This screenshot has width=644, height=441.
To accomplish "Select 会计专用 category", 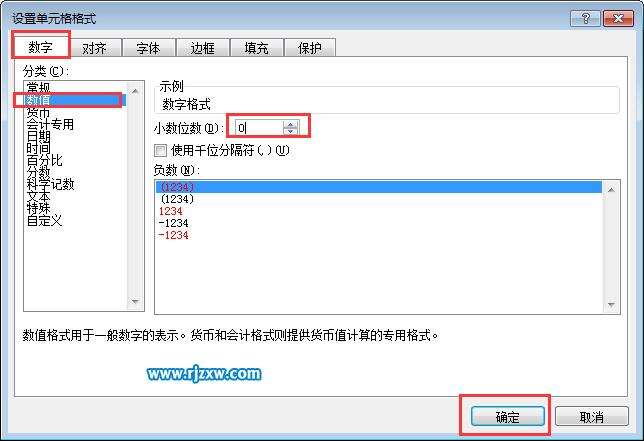I will (50, 124).
